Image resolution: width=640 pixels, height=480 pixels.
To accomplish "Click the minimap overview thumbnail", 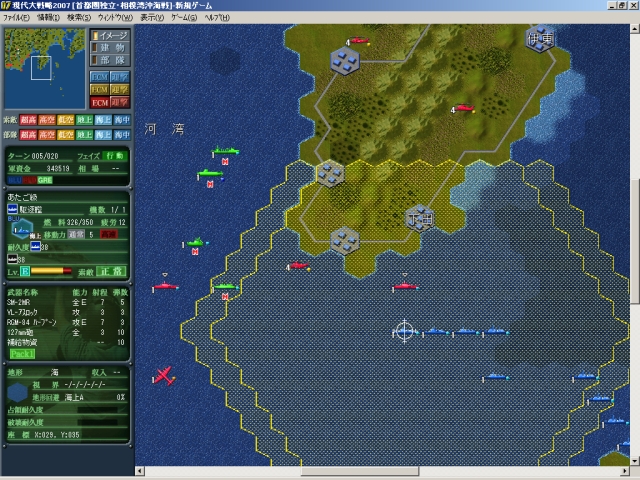I will tap(44, 68).
